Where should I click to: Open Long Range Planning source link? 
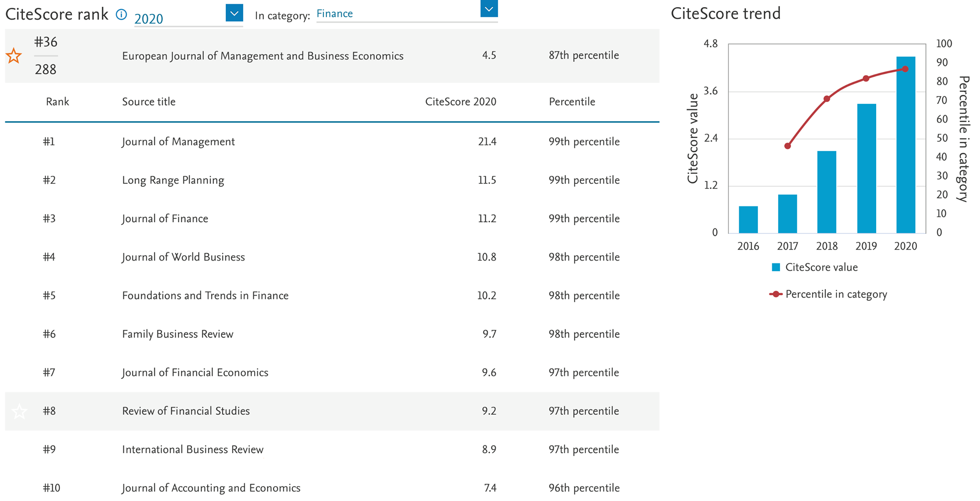coord(173,181)
